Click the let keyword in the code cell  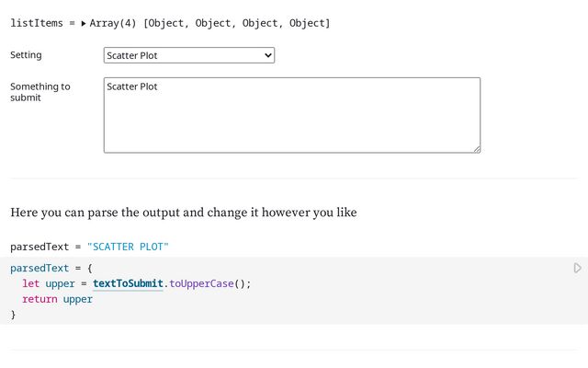coord(31,283)
